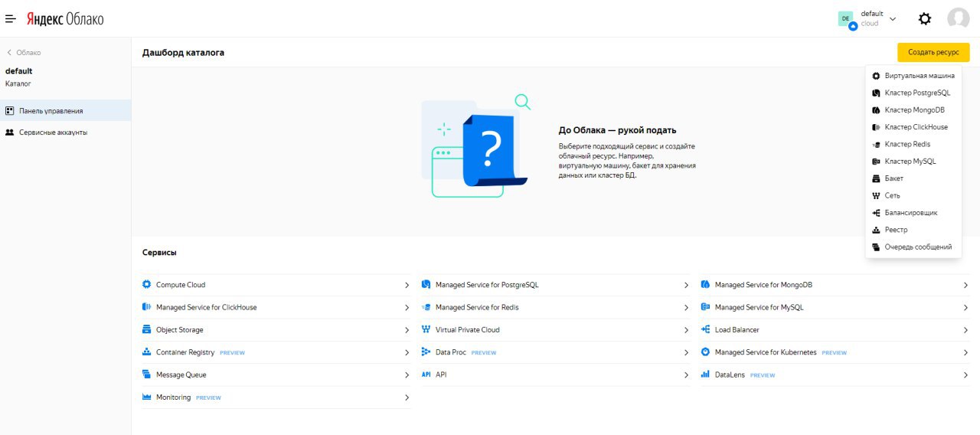This screenshot has width=980, height=435.
Task: Click the chevron on the Message Queue row
Action: [x=407, y=375]
